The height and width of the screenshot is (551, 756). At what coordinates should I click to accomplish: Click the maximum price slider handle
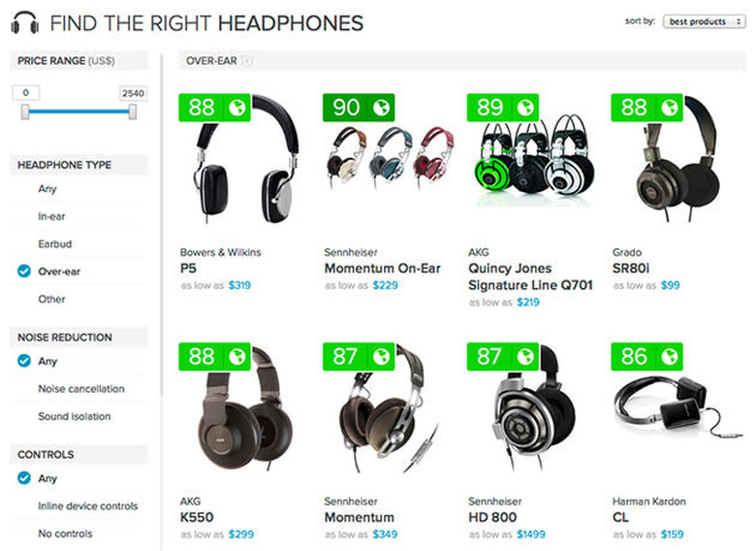(133, 112)
